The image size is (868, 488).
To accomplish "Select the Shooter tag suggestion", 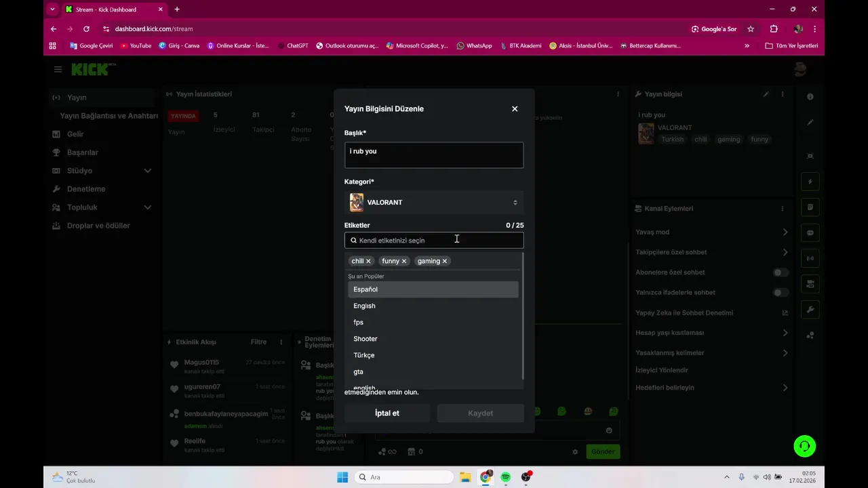I will [433, 339].
